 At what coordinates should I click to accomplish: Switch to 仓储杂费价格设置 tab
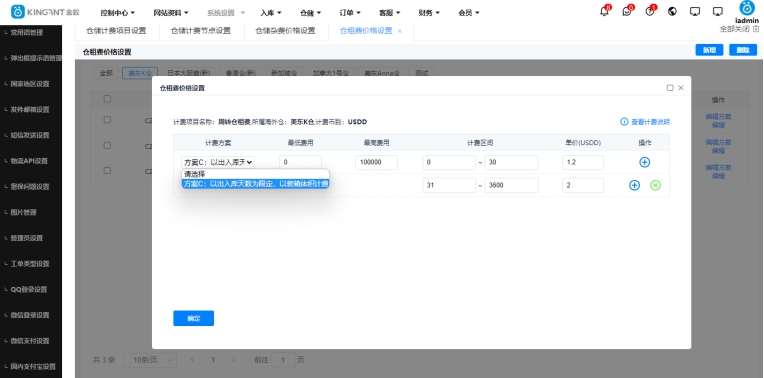coord(286,31)
